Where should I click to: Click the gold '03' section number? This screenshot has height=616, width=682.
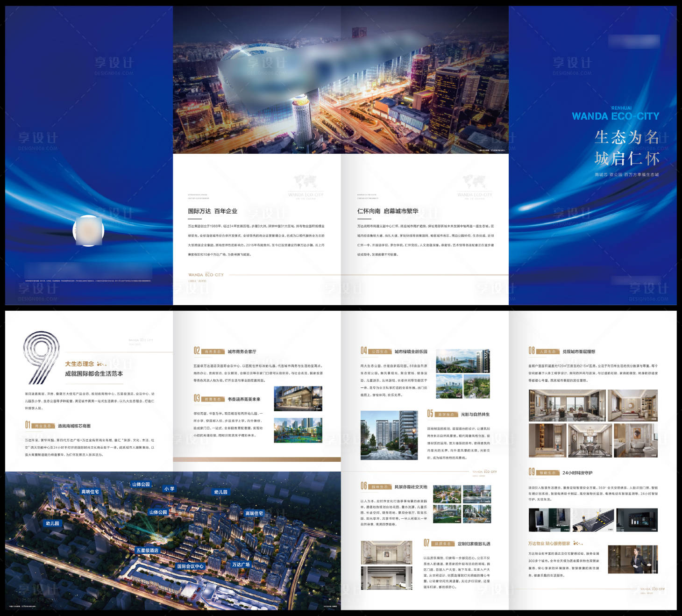click(x=197, y=398)
